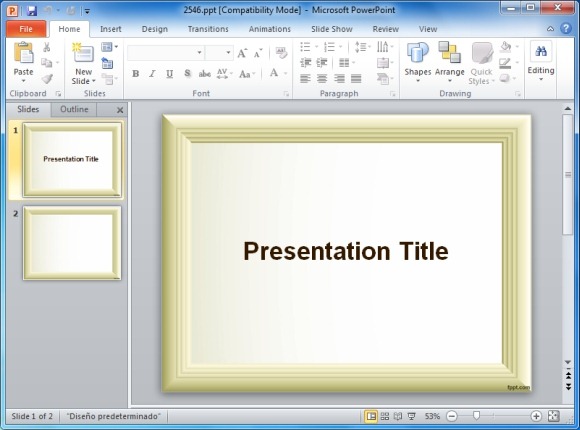The height and width of the screenshot is (430, 580).
Task: Save the presentation with the floppy icon
Action: (32, 10)
